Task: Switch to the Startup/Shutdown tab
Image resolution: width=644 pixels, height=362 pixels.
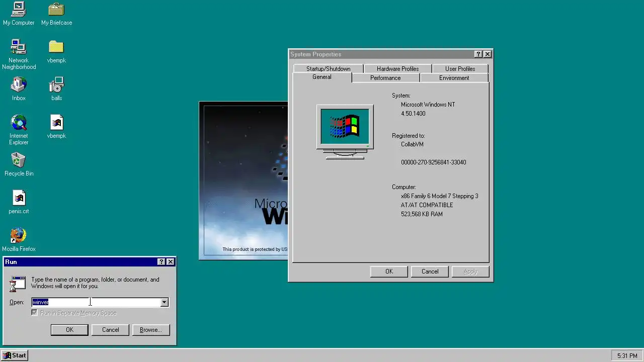Action: [x=328, y=69]
